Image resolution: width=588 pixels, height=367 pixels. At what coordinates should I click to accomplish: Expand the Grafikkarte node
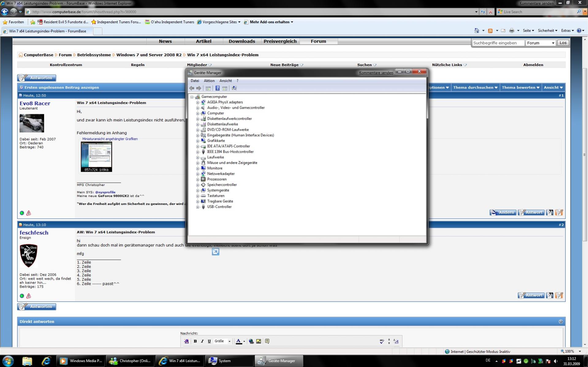(x=198, y=141)
